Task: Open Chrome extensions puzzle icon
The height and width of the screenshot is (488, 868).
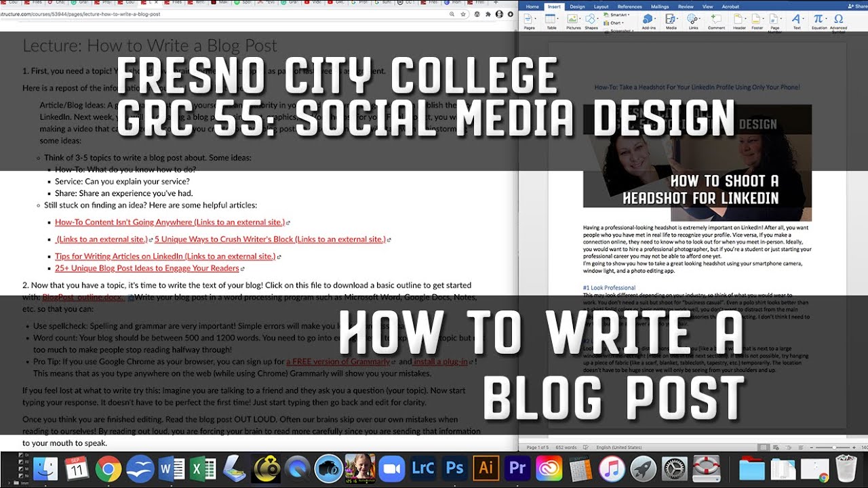Action: pos(489,14)
